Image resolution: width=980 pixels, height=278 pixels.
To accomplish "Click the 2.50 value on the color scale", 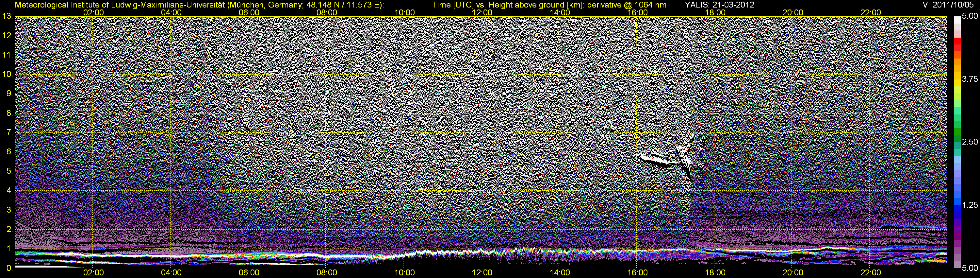I will pos(970,142).
